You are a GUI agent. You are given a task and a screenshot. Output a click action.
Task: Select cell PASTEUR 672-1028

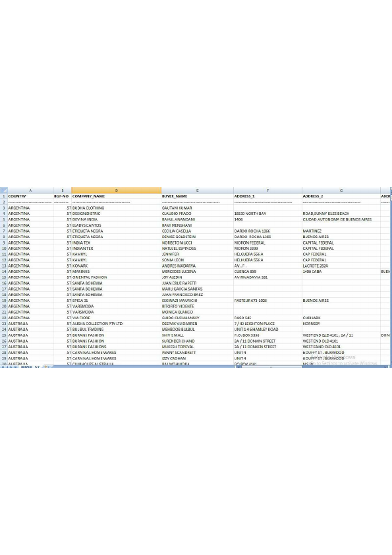267,300
